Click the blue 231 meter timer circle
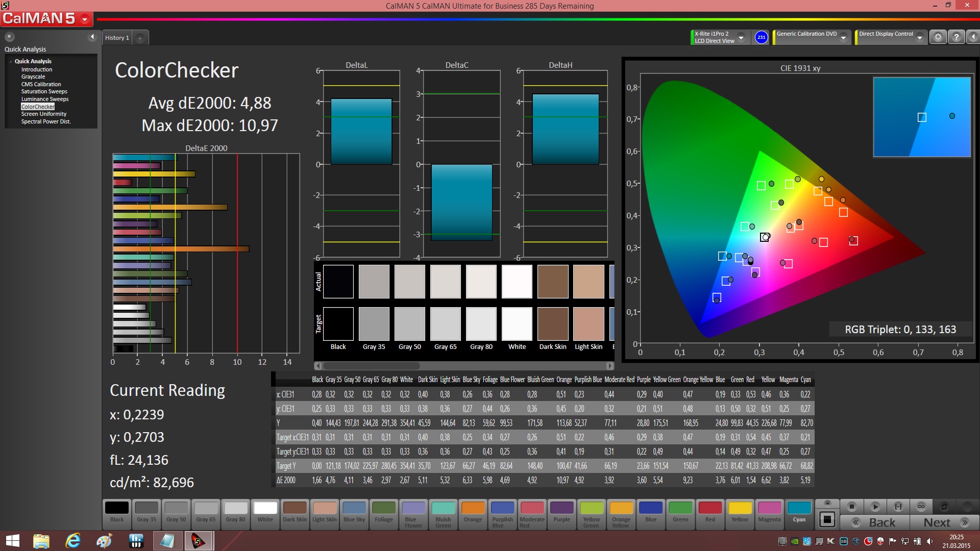Image resolution: width=980 pixels, height=551 pixels. (x=761, y=37)
